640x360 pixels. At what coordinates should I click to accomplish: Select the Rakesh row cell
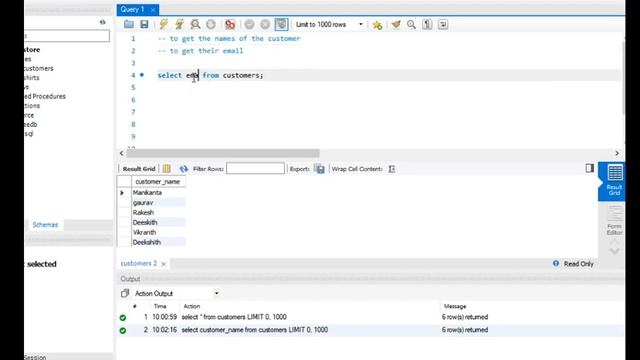pos(158,212)
